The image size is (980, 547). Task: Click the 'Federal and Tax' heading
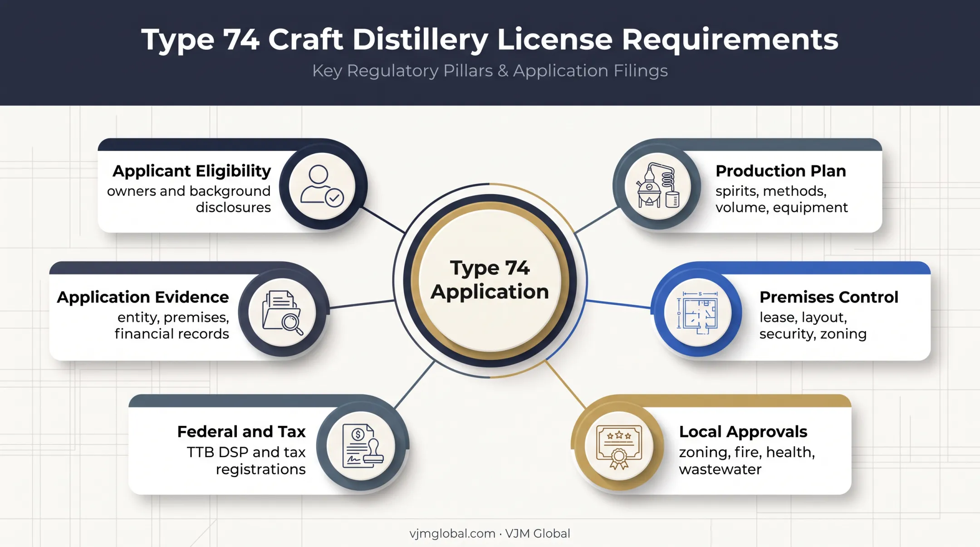(x=241, y=431)
